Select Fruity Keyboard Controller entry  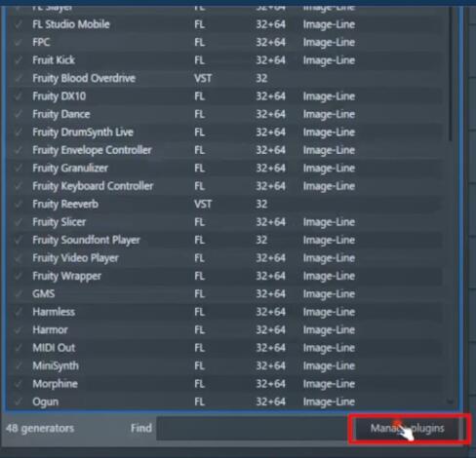[224, 186]
